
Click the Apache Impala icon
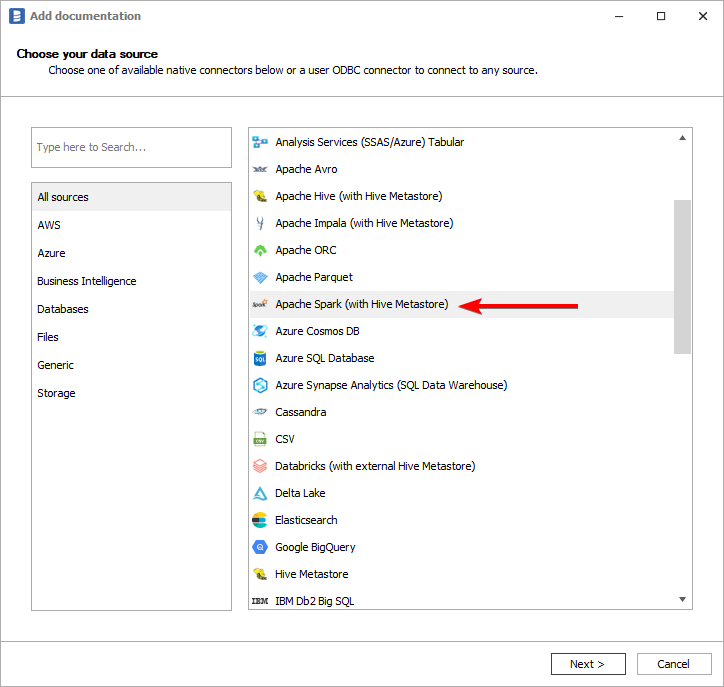click(x=260, y=223)
